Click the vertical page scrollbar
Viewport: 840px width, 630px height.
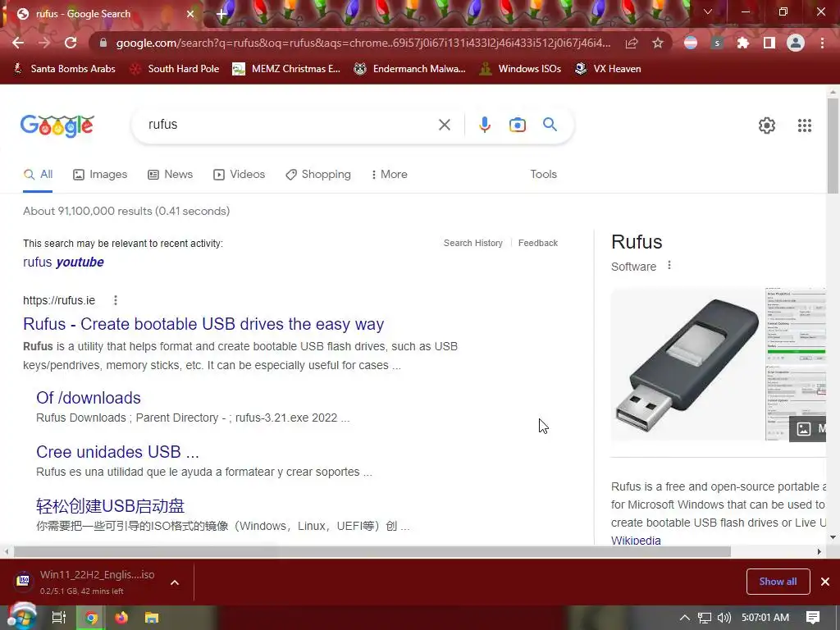(833, 146)
